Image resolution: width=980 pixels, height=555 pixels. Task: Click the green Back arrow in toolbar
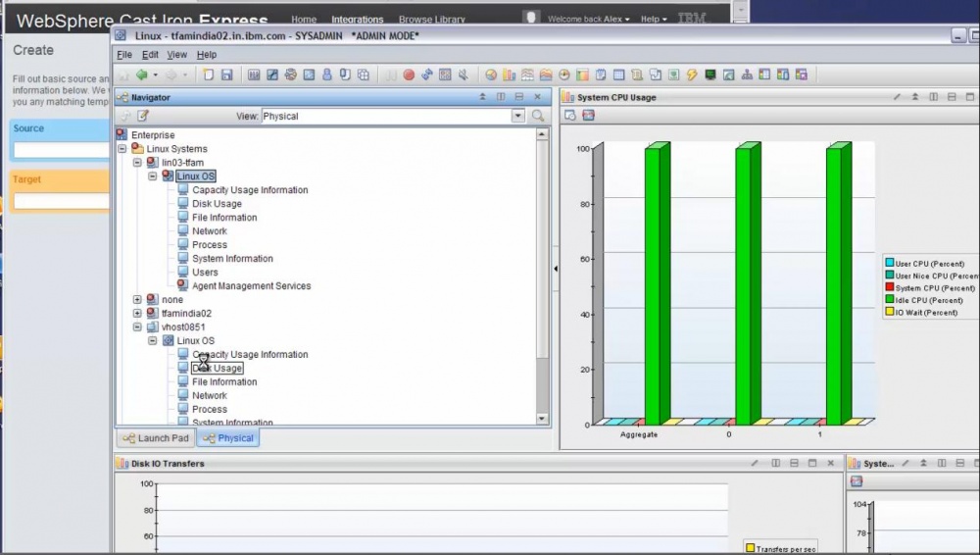[x=142, y=76]
